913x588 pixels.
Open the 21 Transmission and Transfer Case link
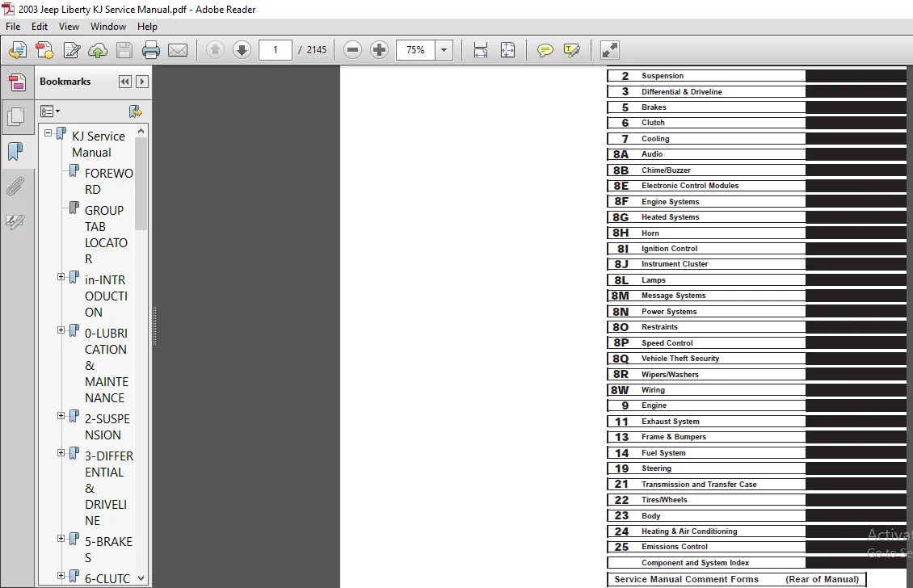point(706,485)
